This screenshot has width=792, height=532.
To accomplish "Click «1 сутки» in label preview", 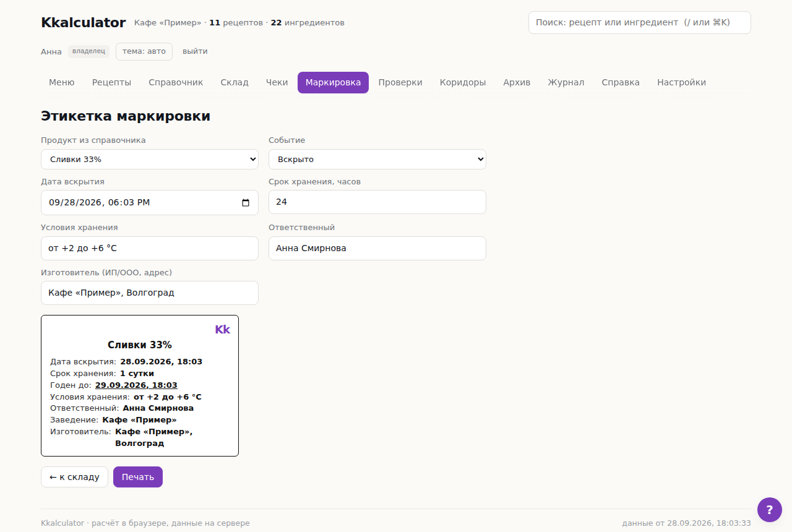I will tap(137, 374).
